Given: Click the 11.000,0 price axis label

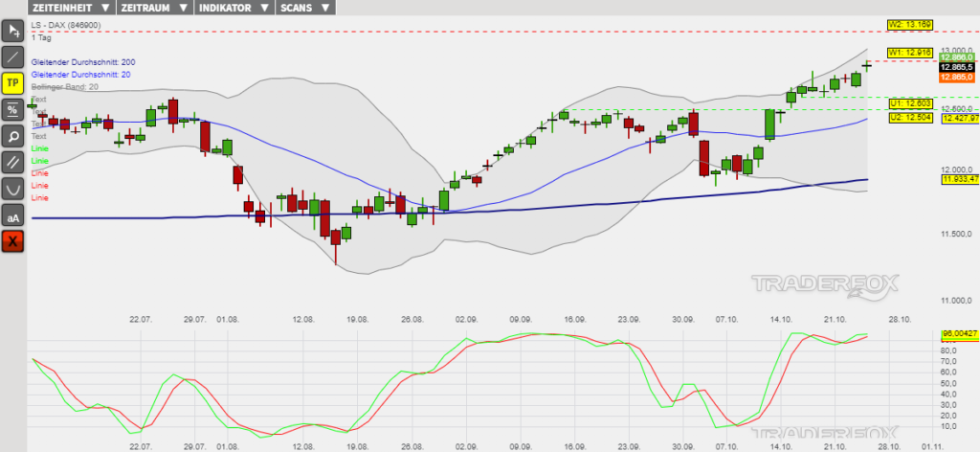Looking at the screenshot, I should [x=956, y=300].
